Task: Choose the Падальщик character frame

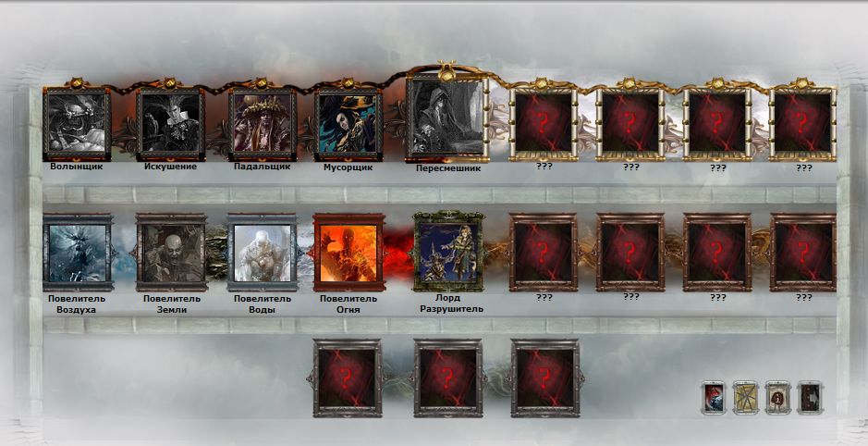Action: pyautogui.click(x=262, y=124)
